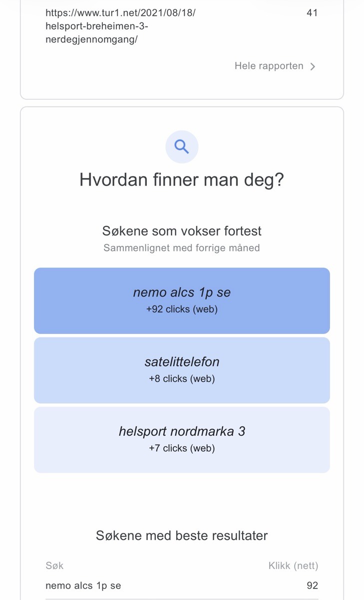Select the "satelittelefon" query title
The width and height of the screenshot is (364, 600).
(182, 361)
